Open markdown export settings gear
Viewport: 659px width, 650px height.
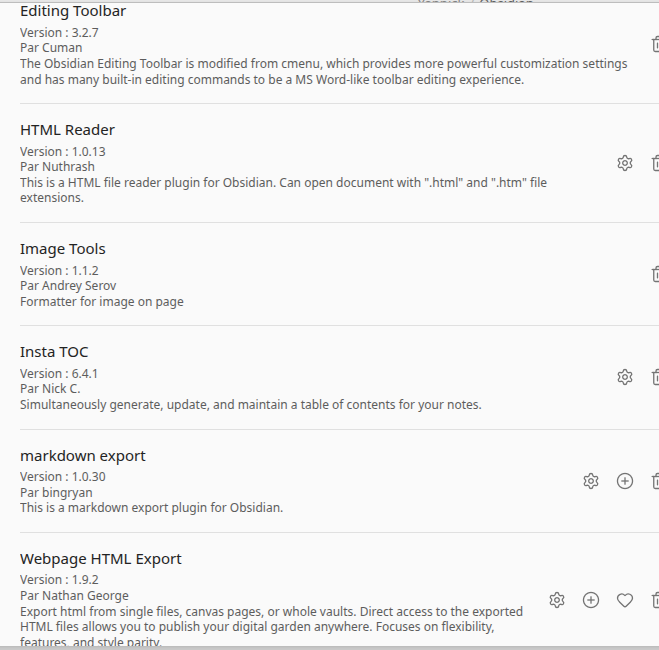[x=591, y=481]
